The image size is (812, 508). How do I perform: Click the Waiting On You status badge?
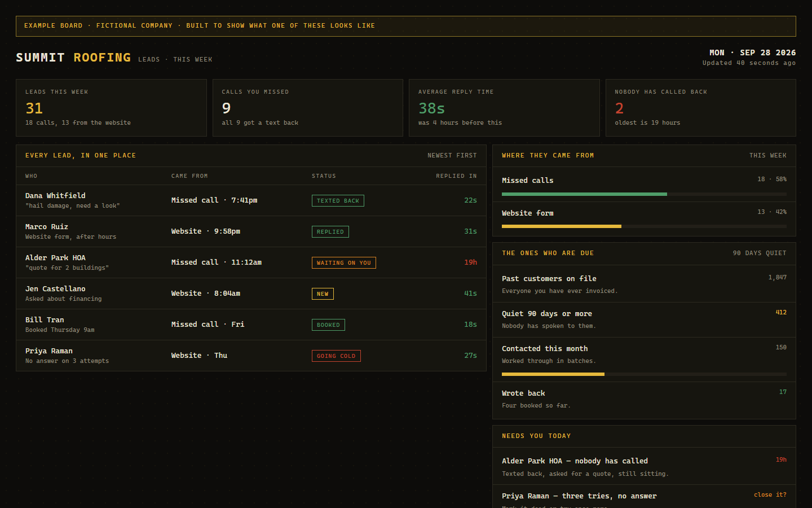pos(344,262)
